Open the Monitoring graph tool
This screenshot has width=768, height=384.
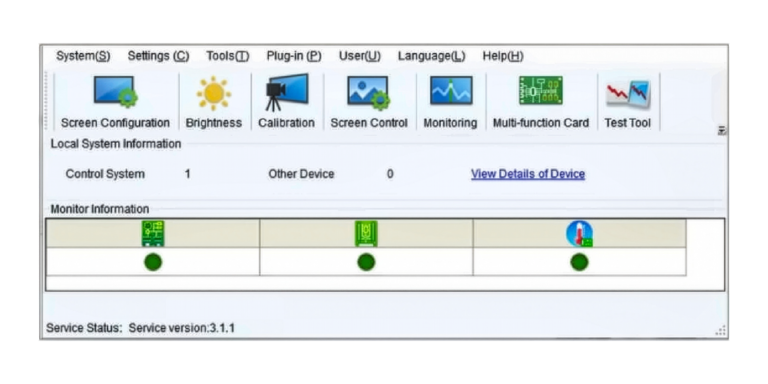(451, 102)
